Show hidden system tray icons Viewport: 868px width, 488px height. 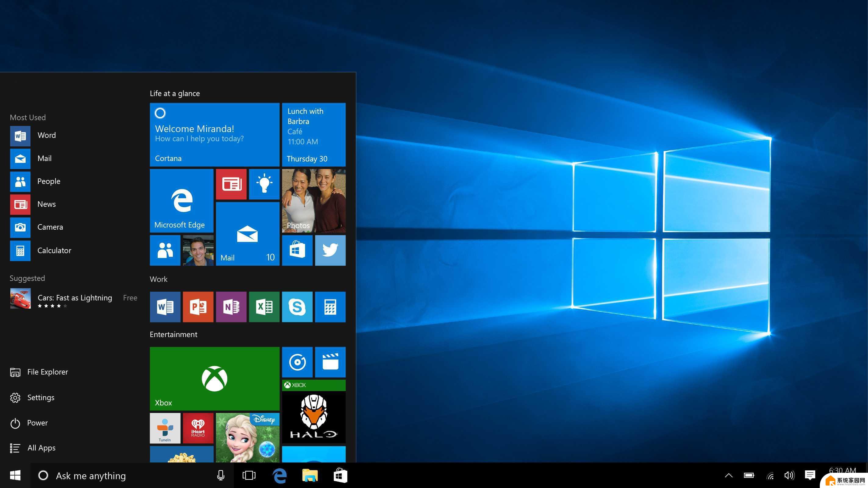(729, 475)
